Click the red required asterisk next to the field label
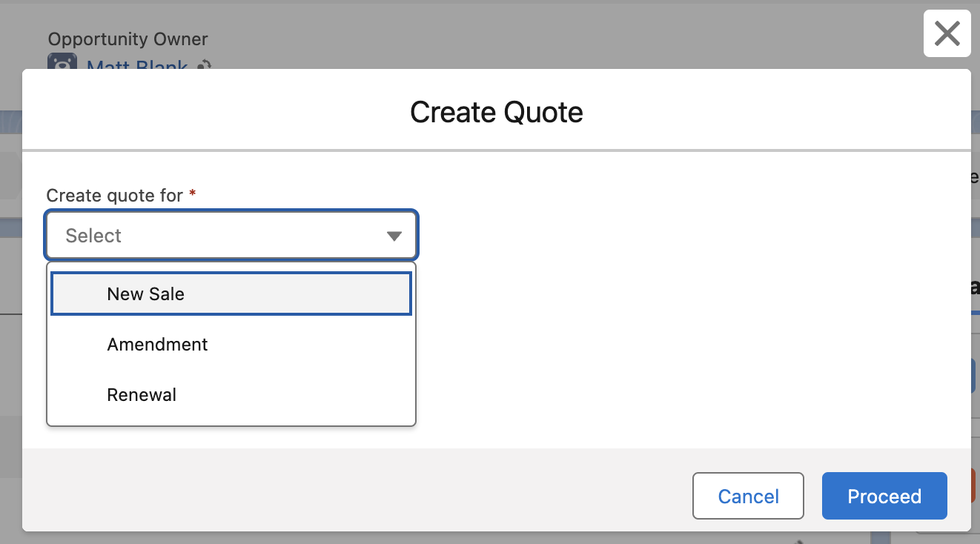Viewport: 980px width, 544px height. [192, 194]
